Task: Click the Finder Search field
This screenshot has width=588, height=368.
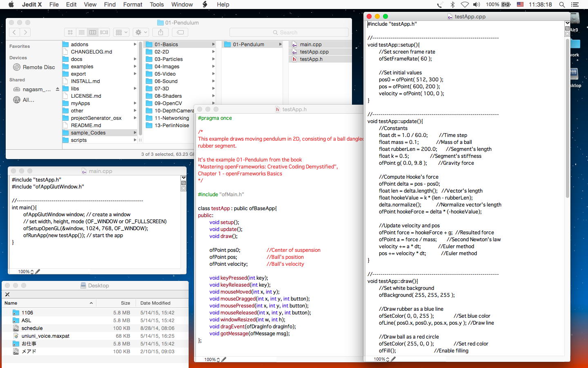Action: coord(289,32)
